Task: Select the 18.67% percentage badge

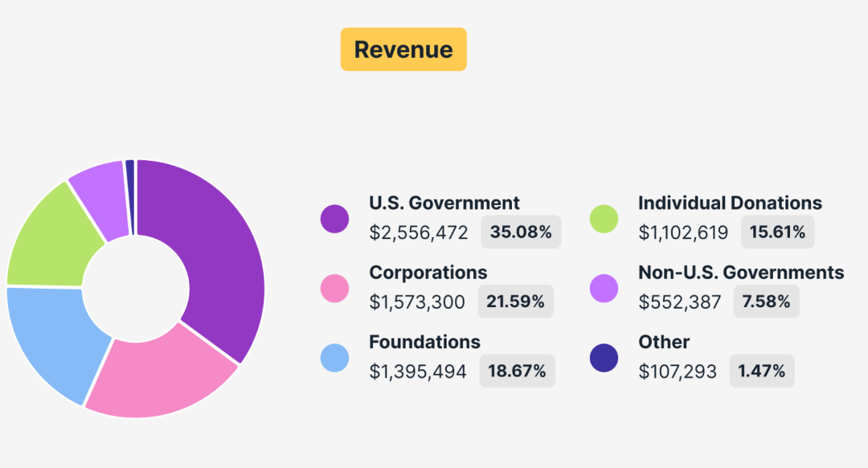Action: [x=517, y=371]
